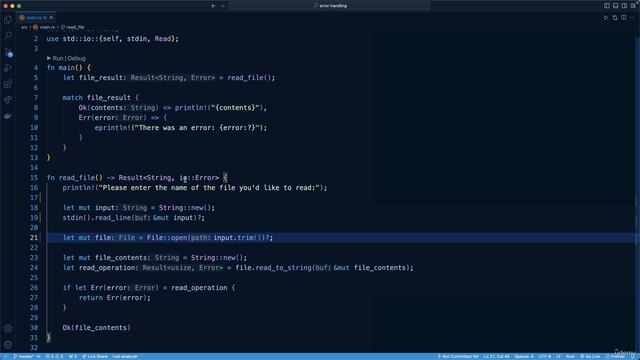Click Live Share in the status bar
Image resolution: width=640 pixels, height=360 pixels.
pyautogui.click(x=95, y=356)
